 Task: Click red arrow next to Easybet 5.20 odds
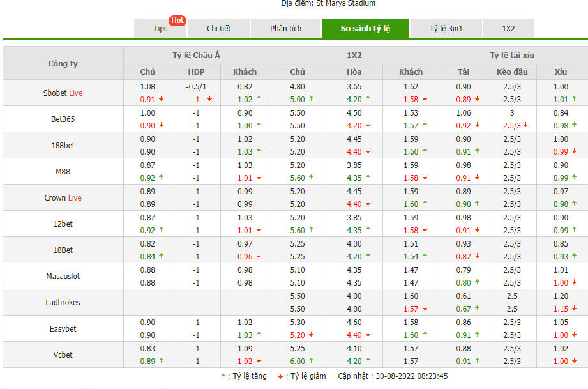[x=311, y=335]
